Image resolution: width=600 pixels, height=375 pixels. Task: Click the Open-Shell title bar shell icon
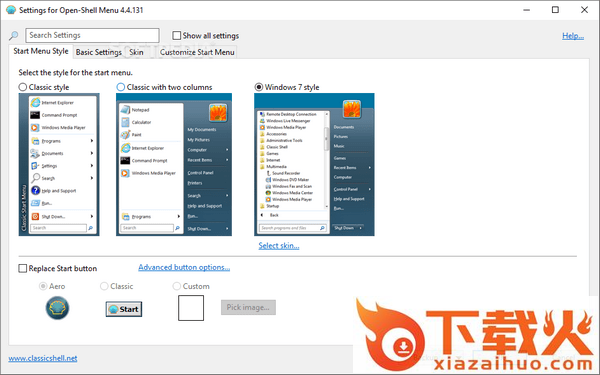(11, 10)
